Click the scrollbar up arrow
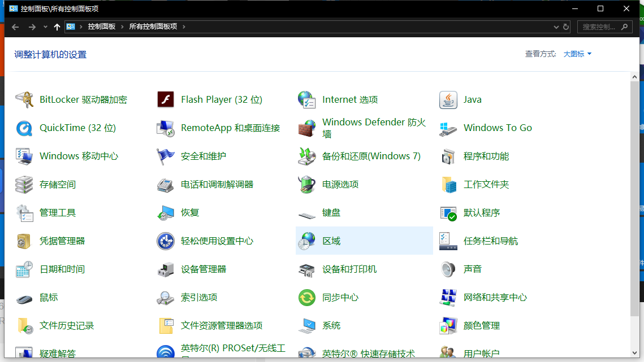Image resolution: width=644 pixels, height=362 pixels. point(634,77)
